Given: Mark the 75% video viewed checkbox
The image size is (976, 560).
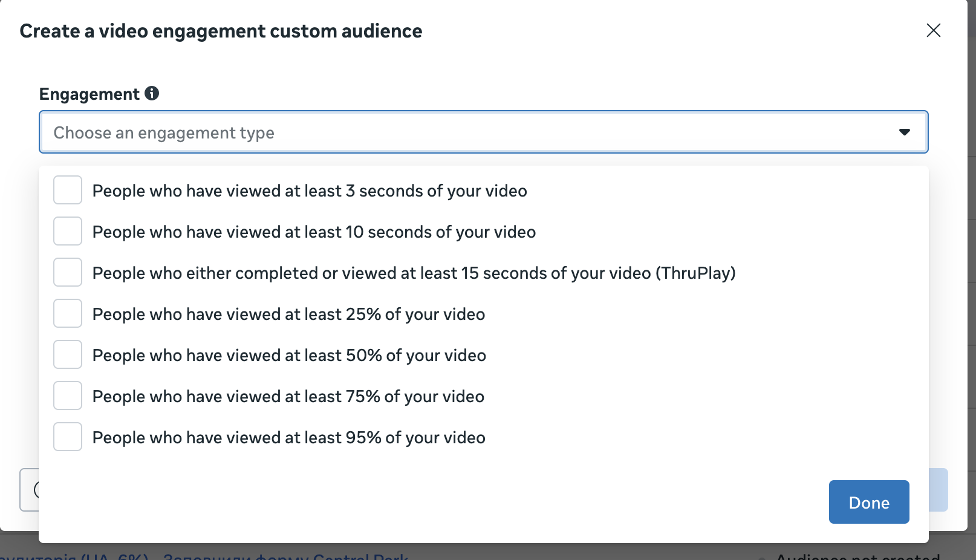Looking at the screenshot, I should click(x=68, y=396).
